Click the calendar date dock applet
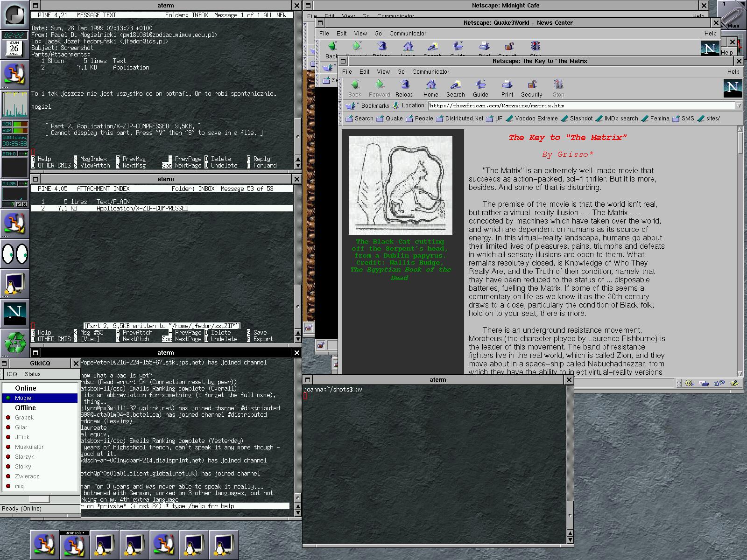The height and width of the screenshot is (560, 747). pos(14,48)
